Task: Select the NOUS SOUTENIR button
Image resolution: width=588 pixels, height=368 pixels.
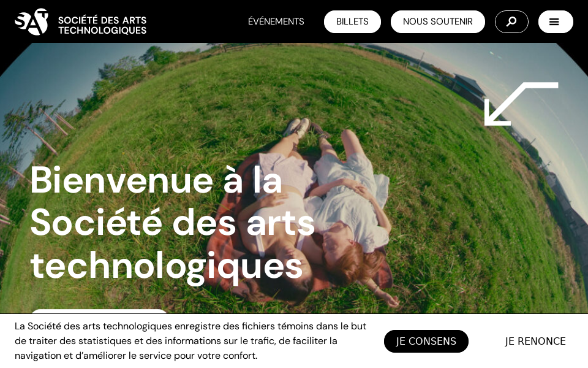Action: (x=437, y=22)
